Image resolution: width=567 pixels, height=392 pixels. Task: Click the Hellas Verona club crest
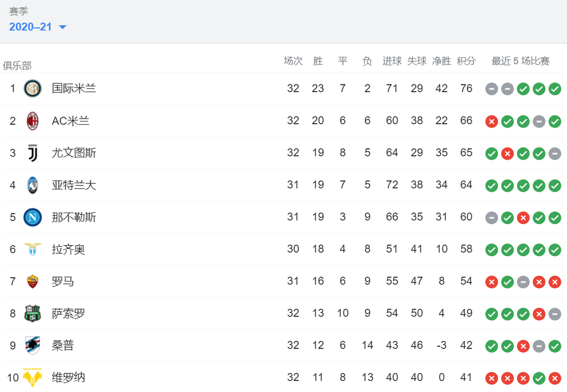(x=33, y=378)
